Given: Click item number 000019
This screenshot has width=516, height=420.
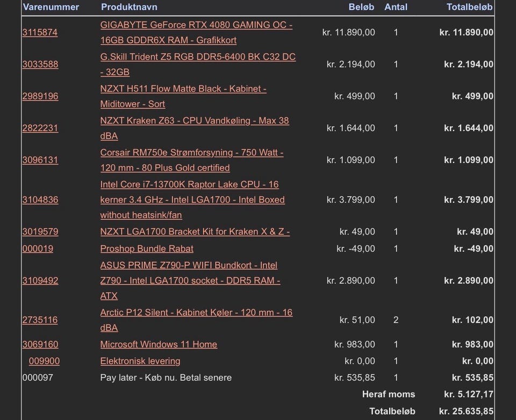Looking at the screenshot, I should [x=38, y=249].
